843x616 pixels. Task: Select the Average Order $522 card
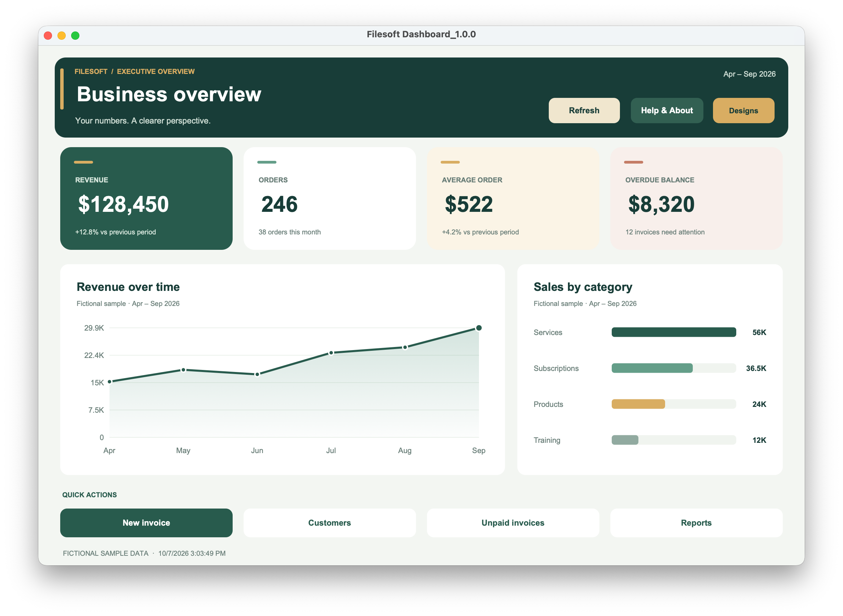coord(513,198)
